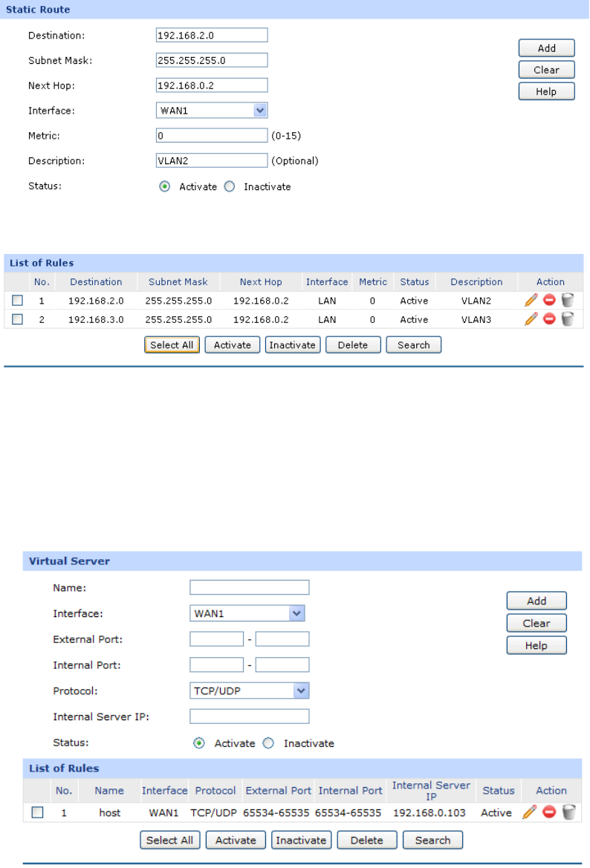The width and height of the screenshot is (590, 868).
Task: Select Inactivate status in Static Route form
Action: [230, 186]
